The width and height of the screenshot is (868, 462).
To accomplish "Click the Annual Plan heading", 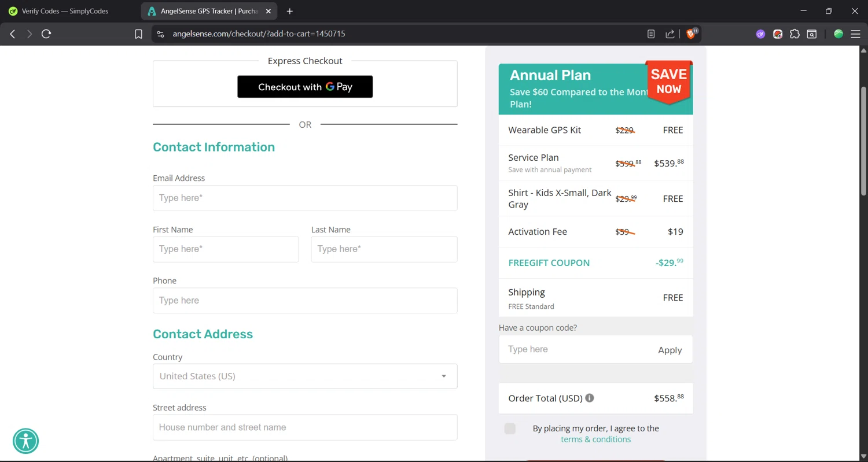I will coord(550,75).
